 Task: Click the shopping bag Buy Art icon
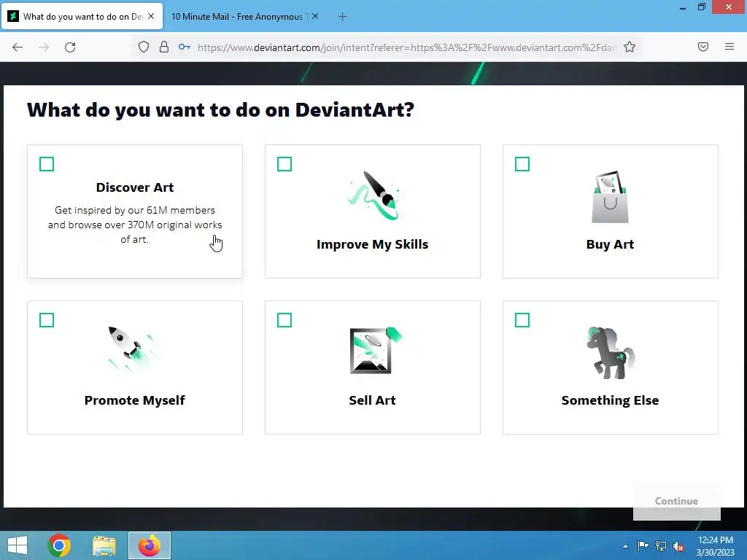[x=611, y=197]
